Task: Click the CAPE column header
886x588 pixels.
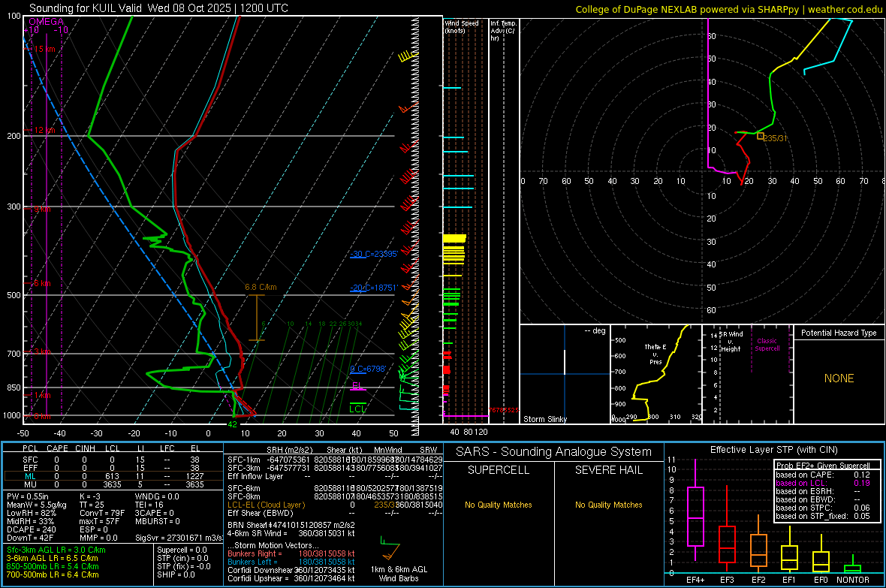Action: pyautogui.click(x=57, y=448)
